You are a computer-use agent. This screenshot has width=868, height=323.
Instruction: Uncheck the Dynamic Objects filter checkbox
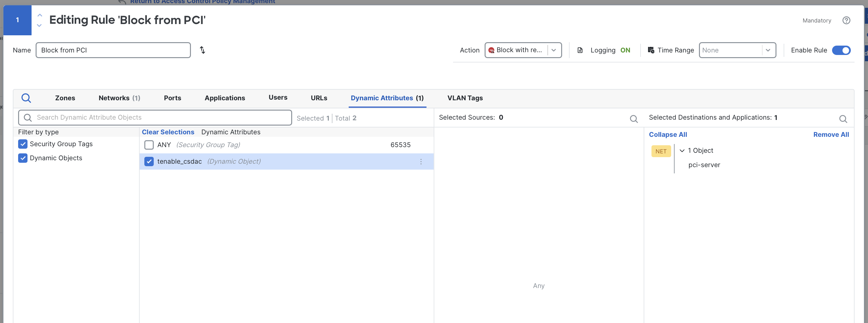pyautogui.click(x=22, y=158)
